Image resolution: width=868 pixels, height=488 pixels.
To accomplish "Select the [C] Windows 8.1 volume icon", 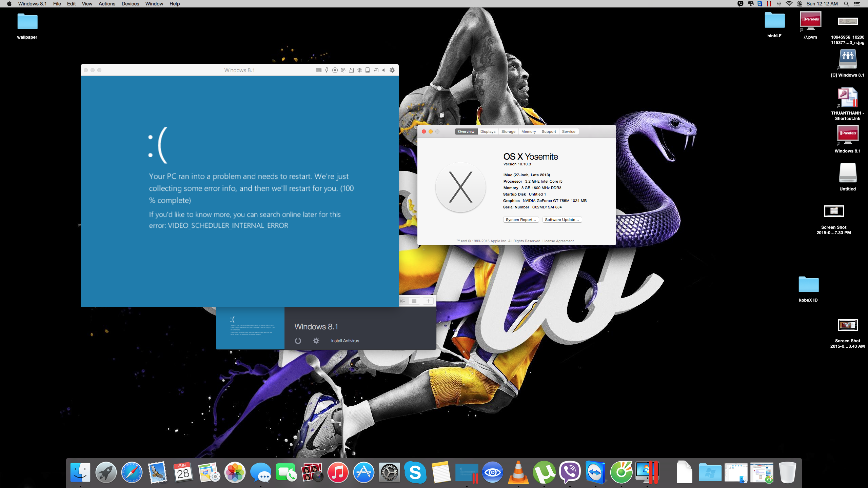I will [848, 63].
